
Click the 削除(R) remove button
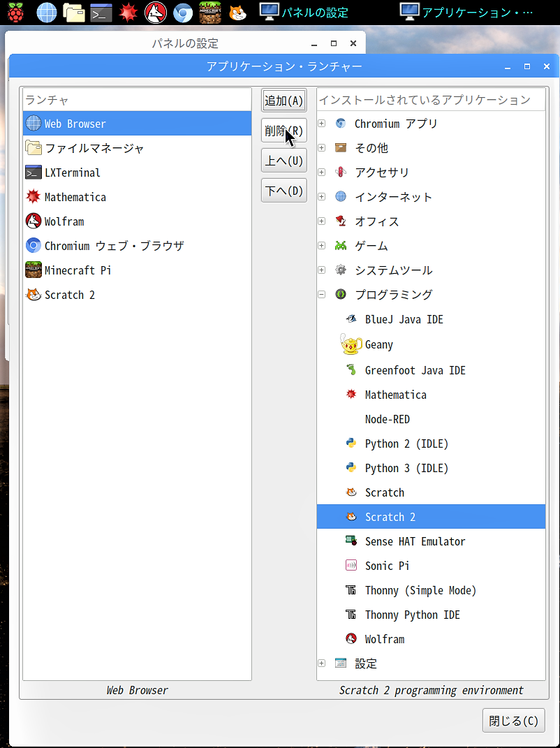283,131
